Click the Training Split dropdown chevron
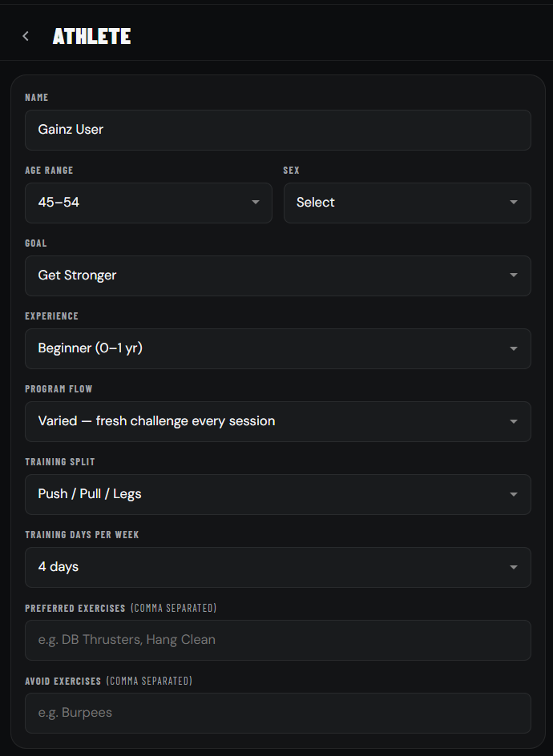553x756 pixels. coord(513,494)
